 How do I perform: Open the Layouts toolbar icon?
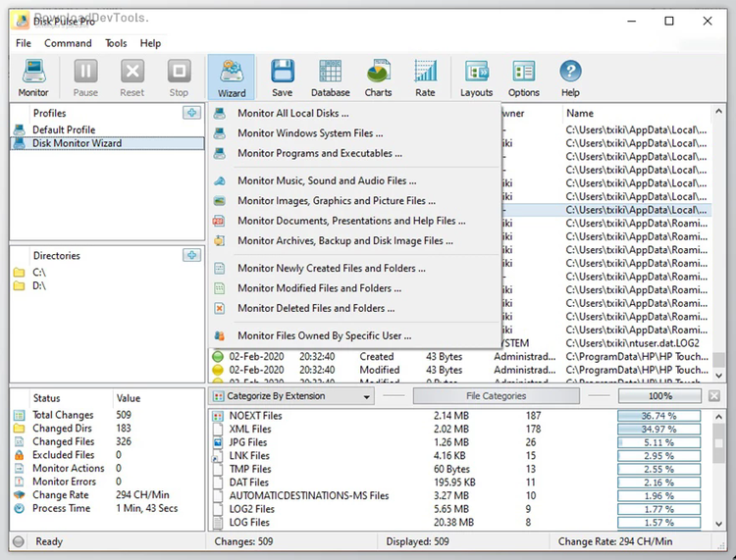(476, 77)
